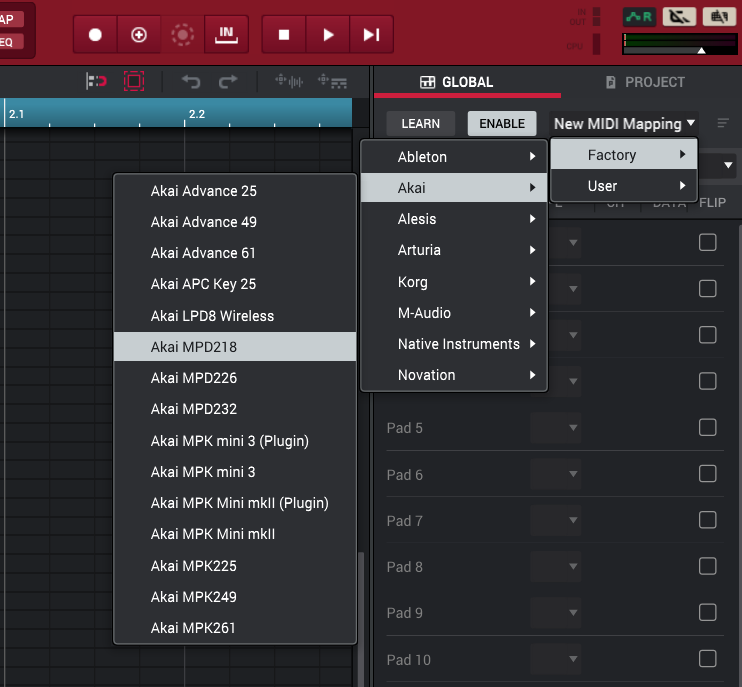
Task: Check the FLIP checkbox for Pad 10
Action: click(707, 659)
